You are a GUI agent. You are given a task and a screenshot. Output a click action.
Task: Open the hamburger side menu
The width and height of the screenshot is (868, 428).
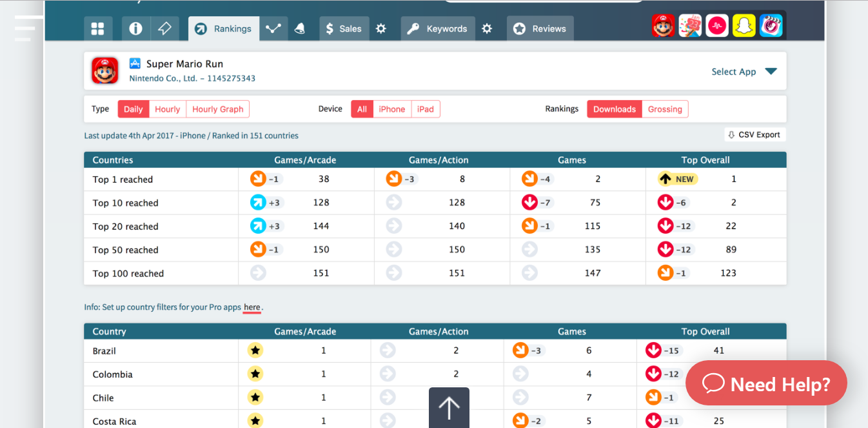coord(25,28)
